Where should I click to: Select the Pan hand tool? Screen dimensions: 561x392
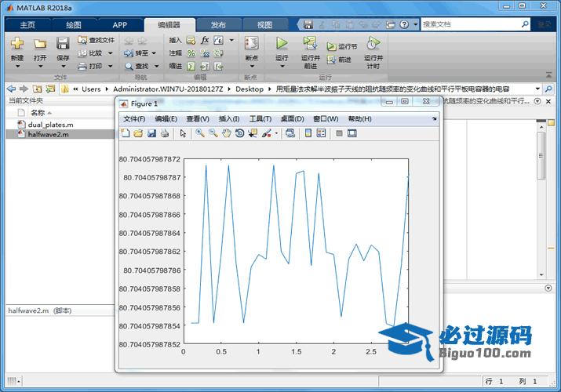point(226,133)
